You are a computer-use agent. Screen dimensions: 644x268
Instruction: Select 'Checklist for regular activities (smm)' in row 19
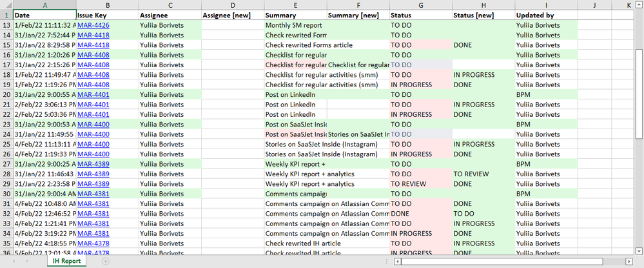click(x=296, y=85)
